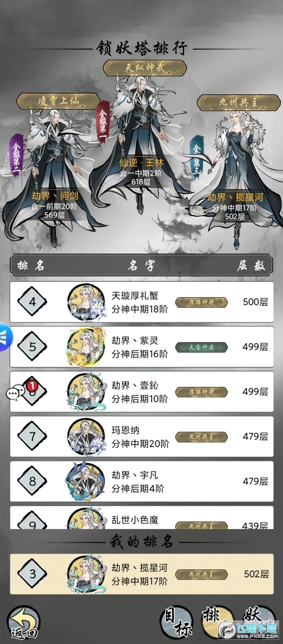Tap avatar of 劫界、壹鈊
This screenshot has height=644, width=283.
[x=86, y=392]
